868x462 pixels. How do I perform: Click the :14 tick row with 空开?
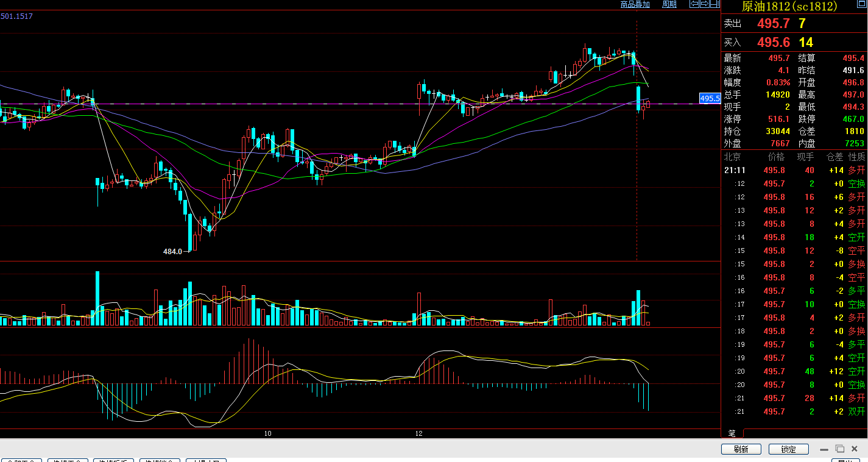click(x=794, y=238)
